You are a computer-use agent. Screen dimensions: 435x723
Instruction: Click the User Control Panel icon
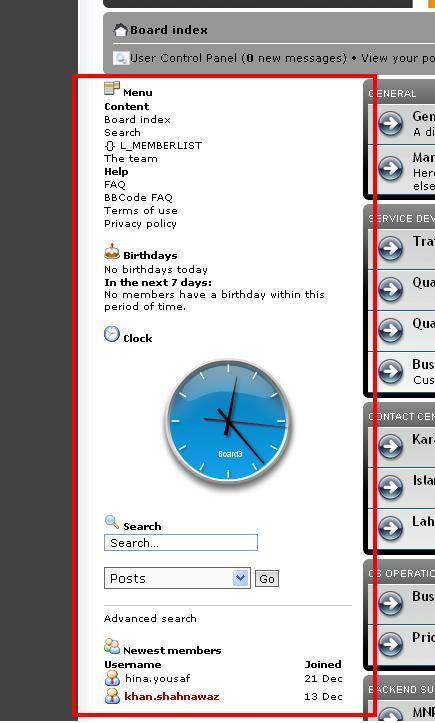pos(120,58)
